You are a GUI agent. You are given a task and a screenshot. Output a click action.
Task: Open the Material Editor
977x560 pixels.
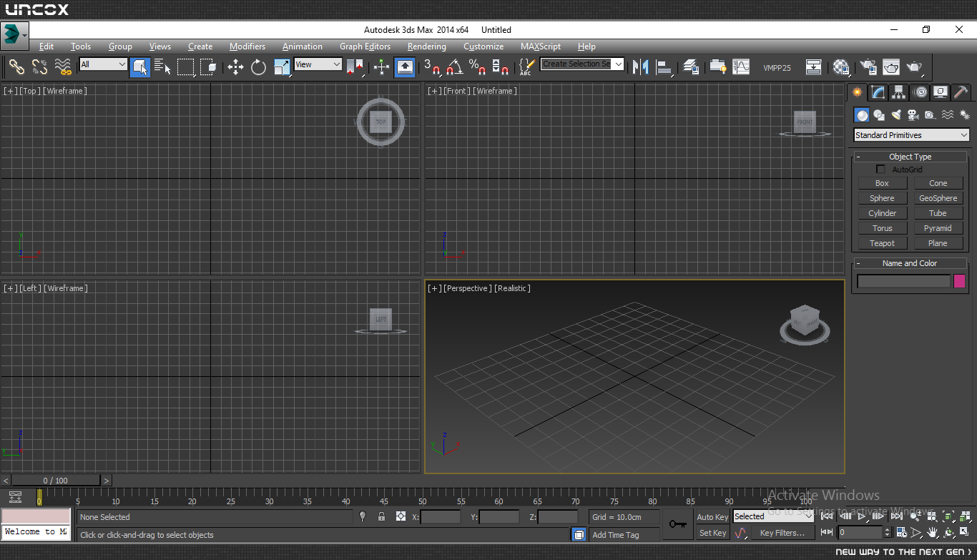(x=841, y=67)
